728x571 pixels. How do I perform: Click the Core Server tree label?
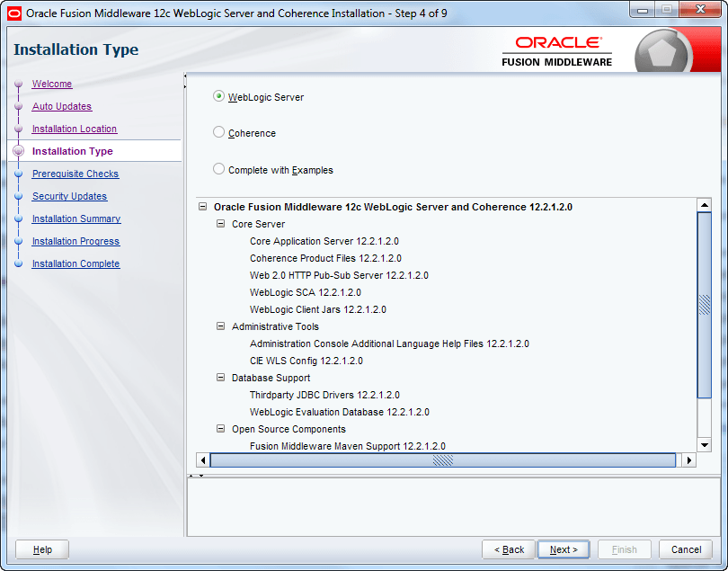[x=258, y=224]
